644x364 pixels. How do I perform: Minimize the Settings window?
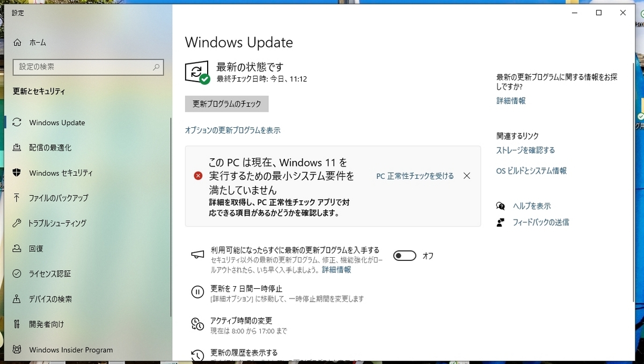574,13
